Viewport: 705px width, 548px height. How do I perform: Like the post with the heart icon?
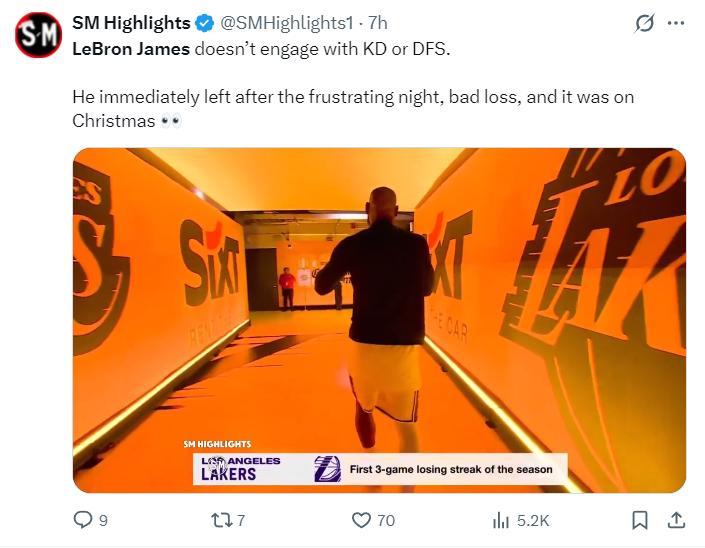pos(361,520)
